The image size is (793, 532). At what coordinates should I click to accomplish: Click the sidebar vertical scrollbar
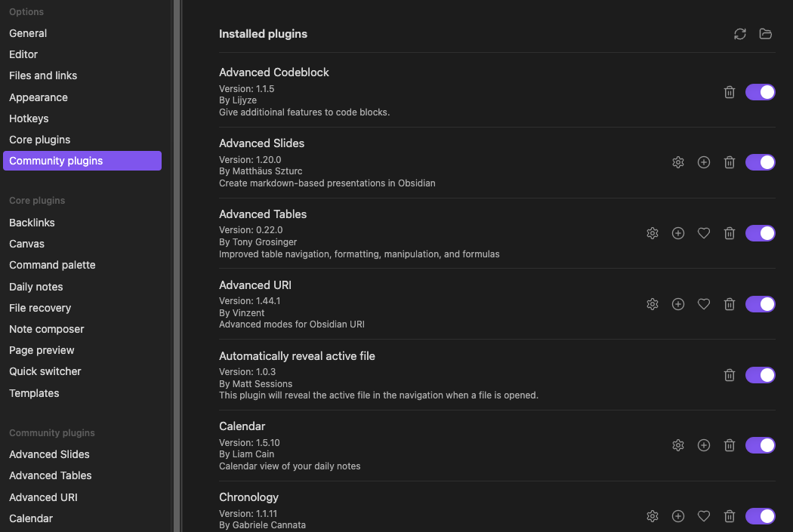click(x=177, y=266)
